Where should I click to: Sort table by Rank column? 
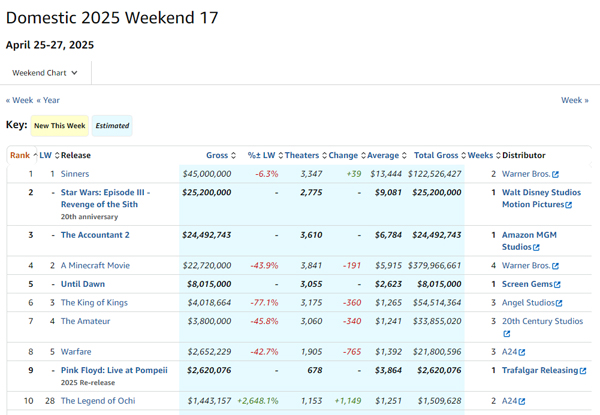coord(23,155)
